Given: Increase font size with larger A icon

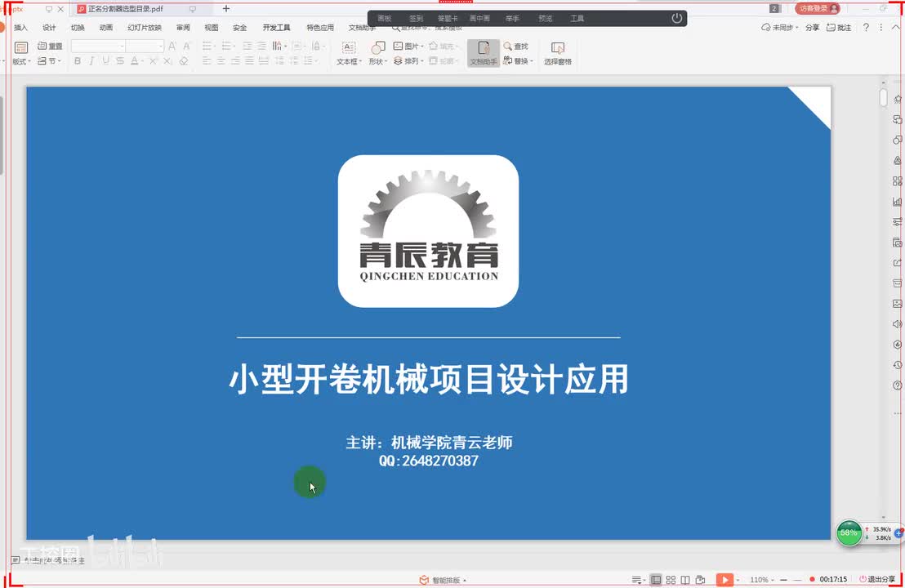Looking at the screenshot, I should 172,47.
